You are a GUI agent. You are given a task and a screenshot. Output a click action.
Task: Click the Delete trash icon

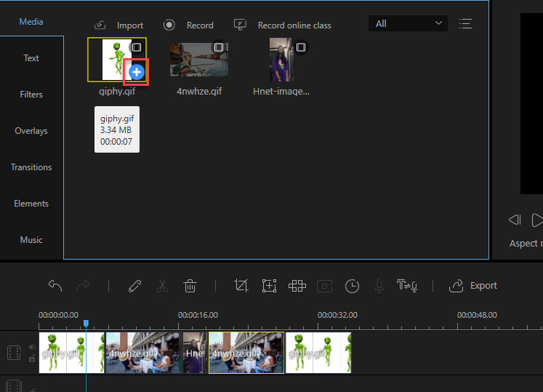(190, 286)
